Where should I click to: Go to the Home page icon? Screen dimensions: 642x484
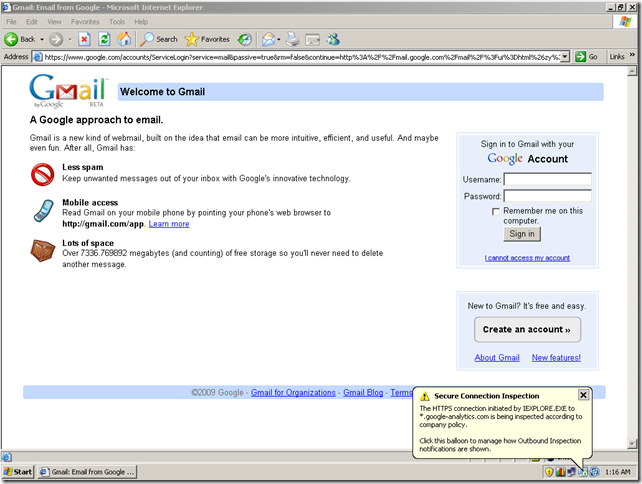[x=124, y=39]
